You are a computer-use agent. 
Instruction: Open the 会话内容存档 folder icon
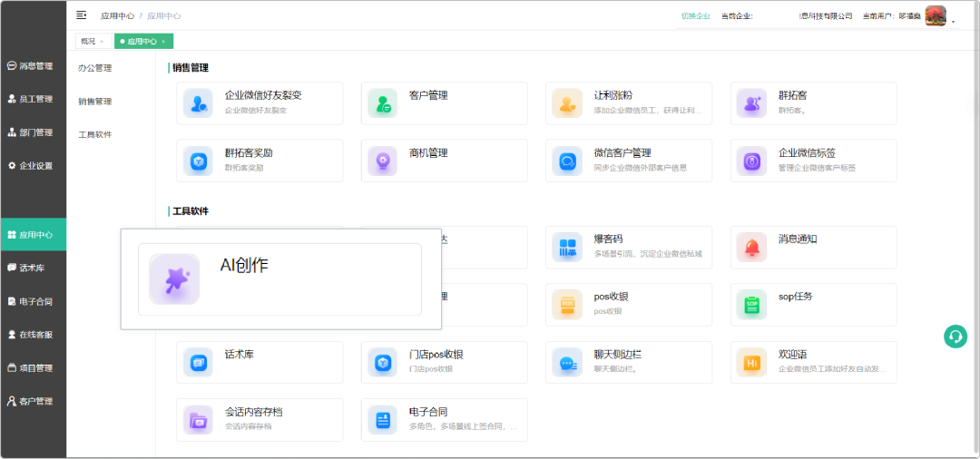point(198,420)
